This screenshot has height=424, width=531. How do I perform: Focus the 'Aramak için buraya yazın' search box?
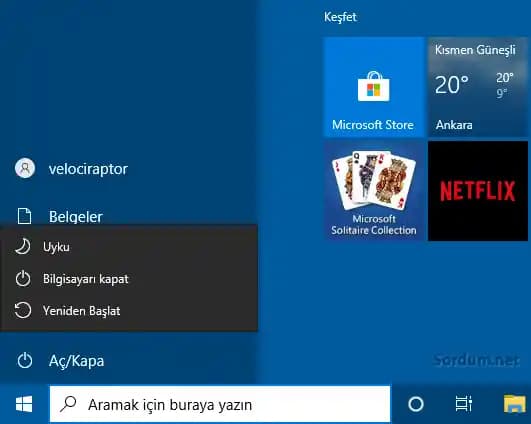point(220,404)
